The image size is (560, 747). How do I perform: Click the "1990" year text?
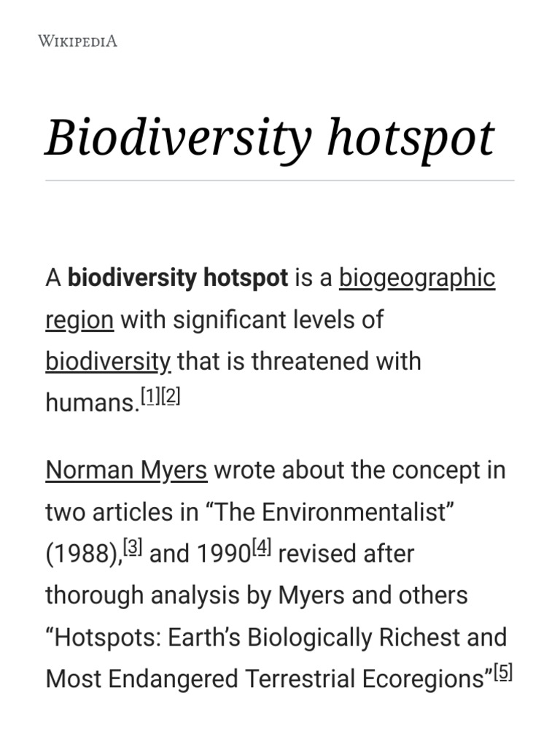pyautogui.click(x=223, y=554)
